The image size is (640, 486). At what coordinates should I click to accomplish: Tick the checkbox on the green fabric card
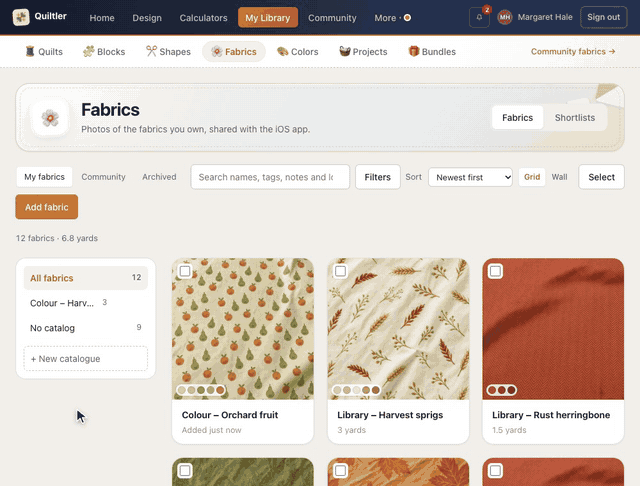[x=185, y=471]
